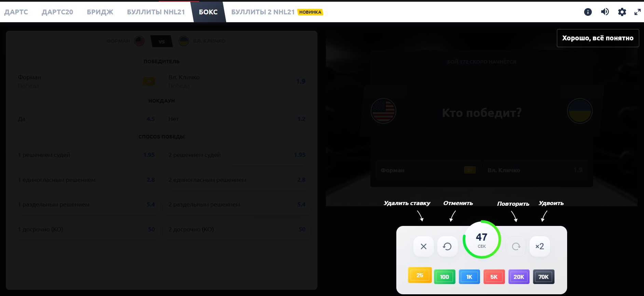Select the purple 20K chip

(519, 277)
